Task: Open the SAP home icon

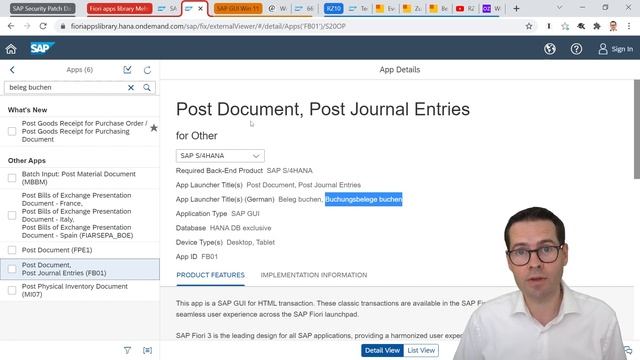Action: point(11,49)
